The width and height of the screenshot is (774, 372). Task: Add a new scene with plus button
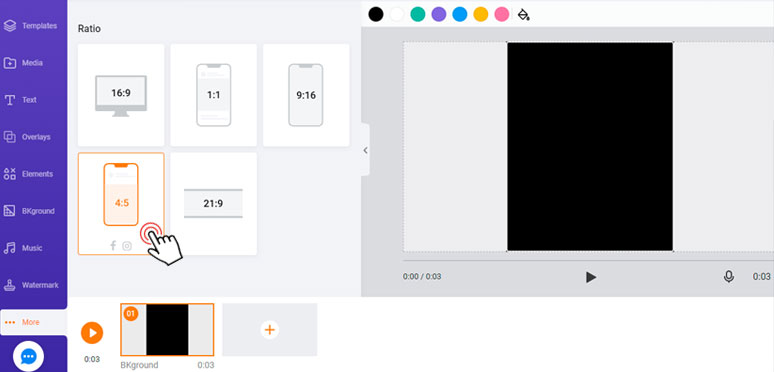[x=270, y=330]
